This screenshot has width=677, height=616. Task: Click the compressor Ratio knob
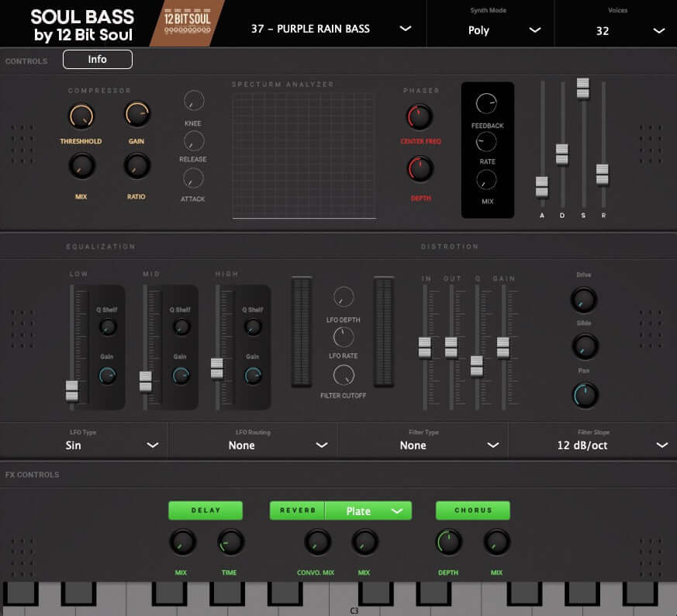pyautogui.click(x=136, y=166)
